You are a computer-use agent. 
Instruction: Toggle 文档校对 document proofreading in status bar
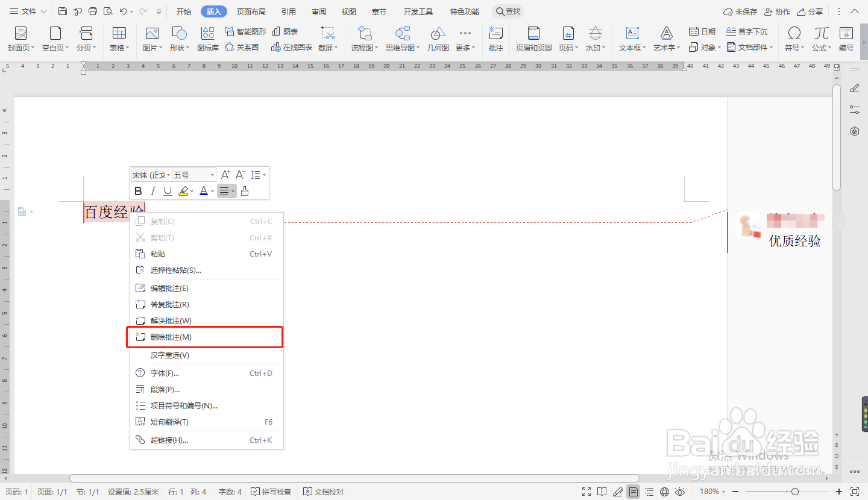324,492
